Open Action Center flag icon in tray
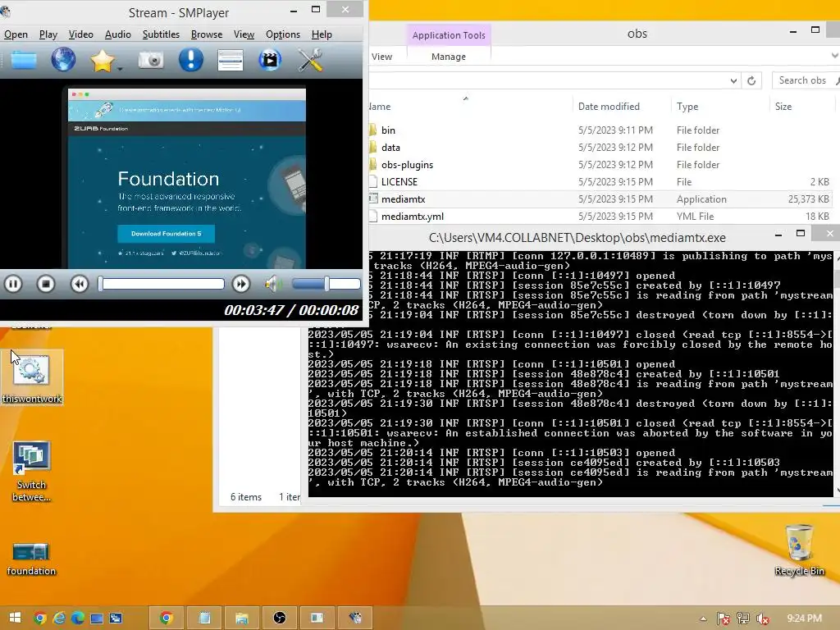 coord(723,619)
